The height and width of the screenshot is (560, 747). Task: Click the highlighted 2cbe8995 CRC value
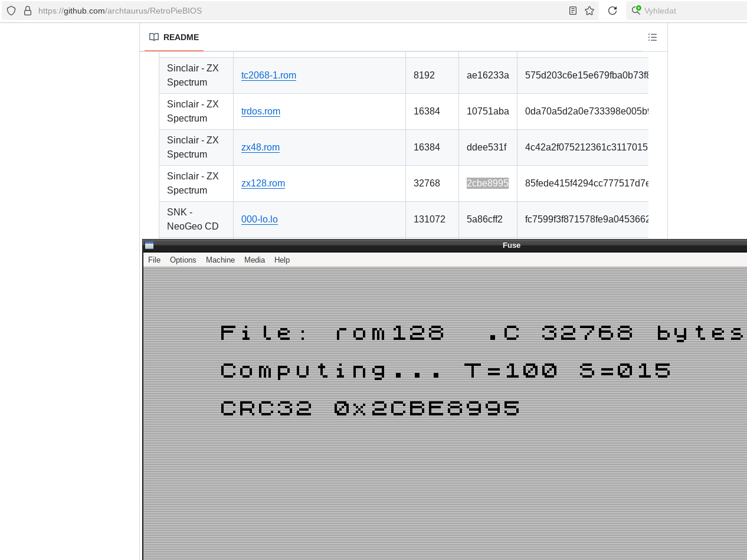(x=487, y=183)
